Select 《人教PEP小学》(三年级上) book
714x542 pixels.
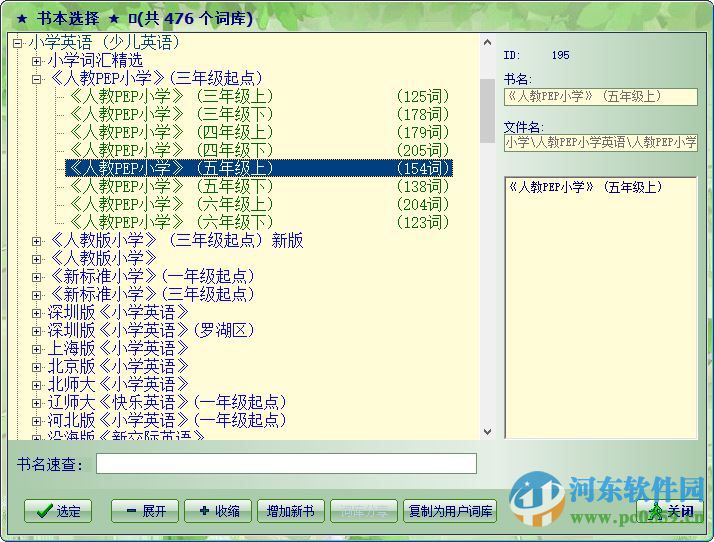pos(259,97)
